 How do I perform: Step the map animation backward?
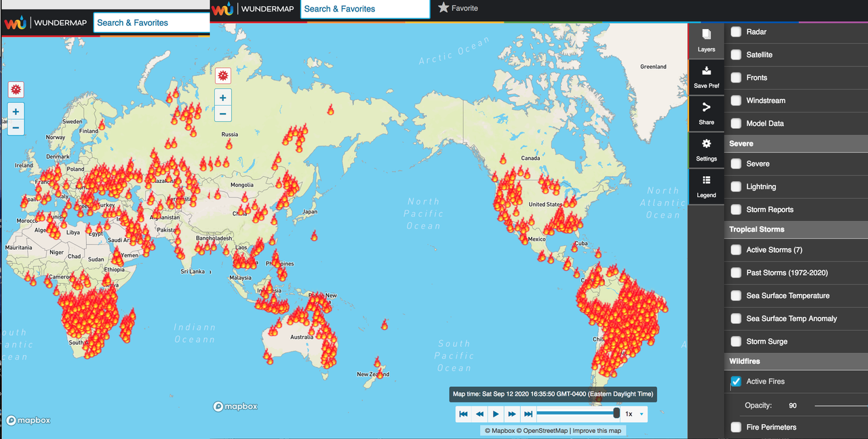point(480,414)
